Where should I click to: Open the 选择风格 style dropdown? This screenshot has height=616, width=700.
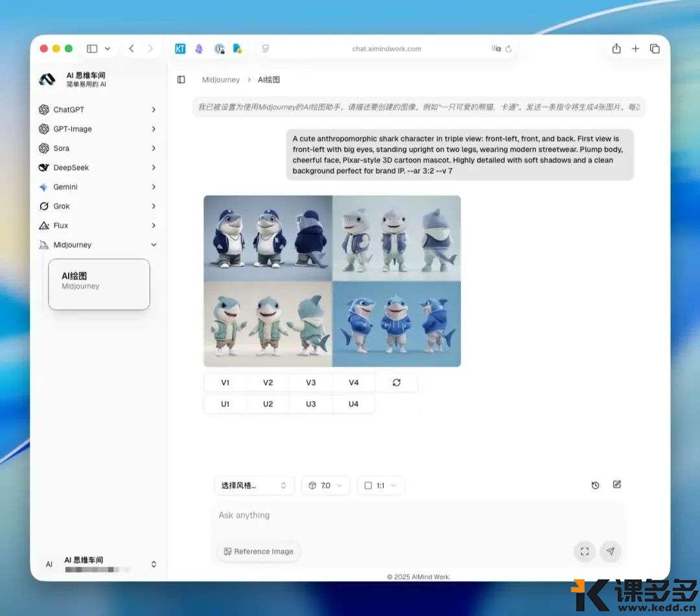pos(253,486)
